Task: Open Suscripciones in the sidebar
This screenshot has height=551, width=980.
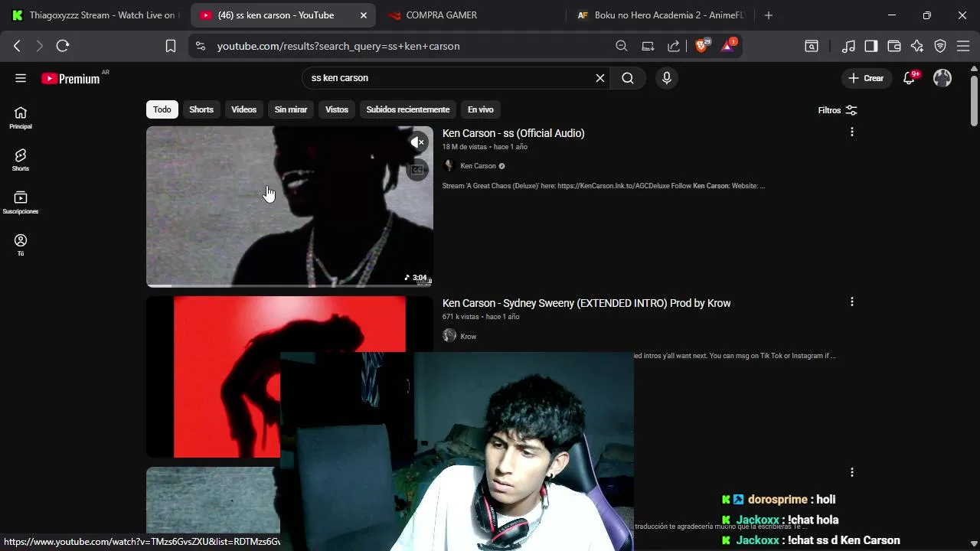Action: 21,203
